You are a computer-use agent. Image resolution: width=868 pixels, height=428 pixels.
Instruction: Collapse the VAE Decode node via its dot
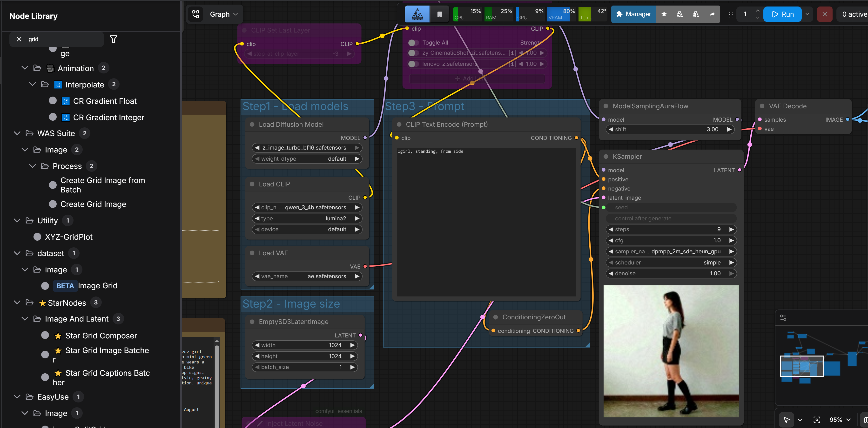[762, 106]
